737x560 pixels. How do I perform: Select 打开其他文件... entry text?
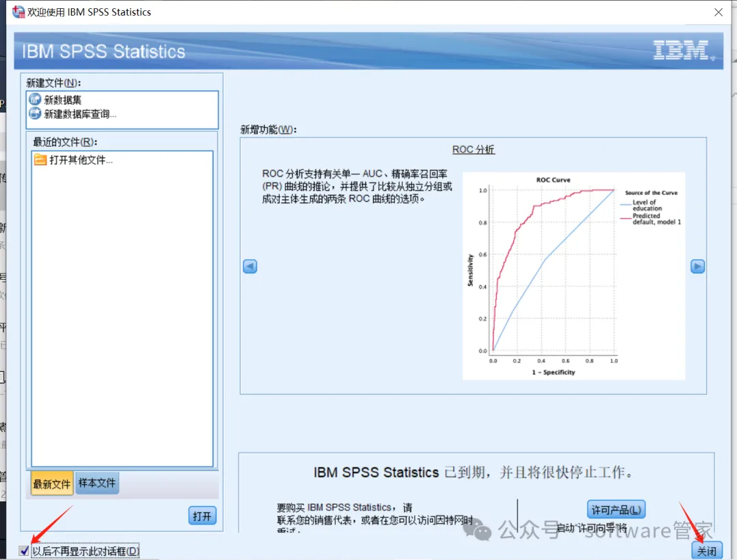(81, 160)
